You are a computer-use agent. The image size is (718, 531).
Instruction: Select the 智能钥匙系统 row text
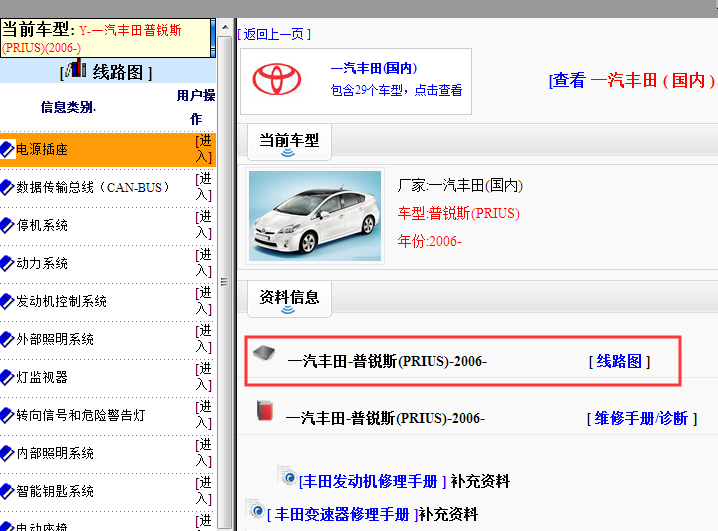(x=55, y=491)
